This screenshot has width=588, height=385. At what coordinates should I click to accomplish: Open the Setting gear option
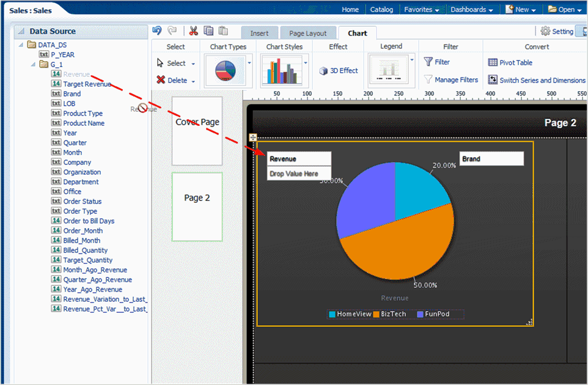pyautogui.click(x=557, y=32)
